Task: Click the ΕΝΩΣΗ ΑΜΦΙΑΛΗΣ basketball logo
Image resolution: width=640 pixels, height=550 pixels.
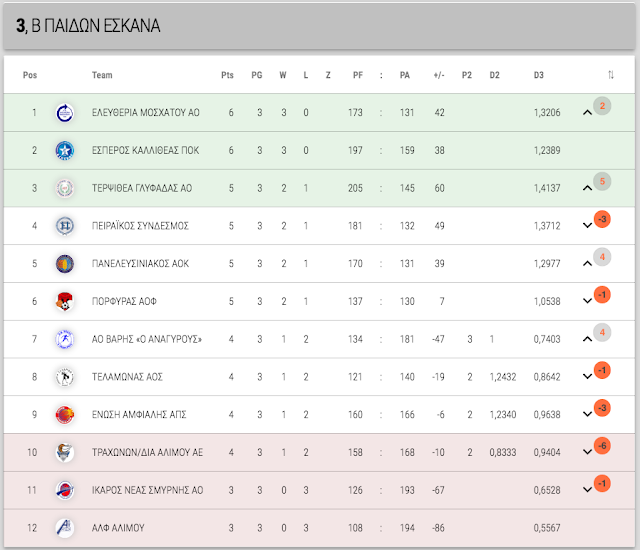Action: pos(64,415)
